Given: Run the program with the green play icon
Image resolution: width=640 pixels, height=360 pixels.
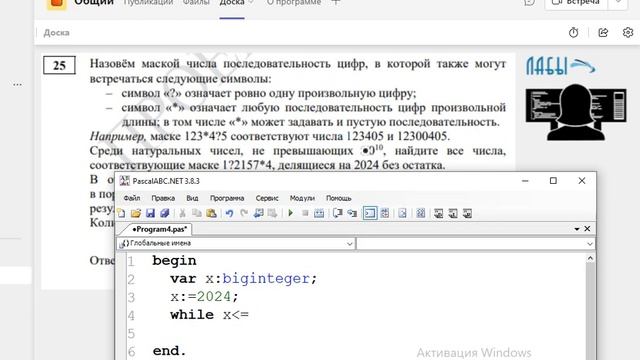Looking at the screenshot, I should click(x=291, y=213).
